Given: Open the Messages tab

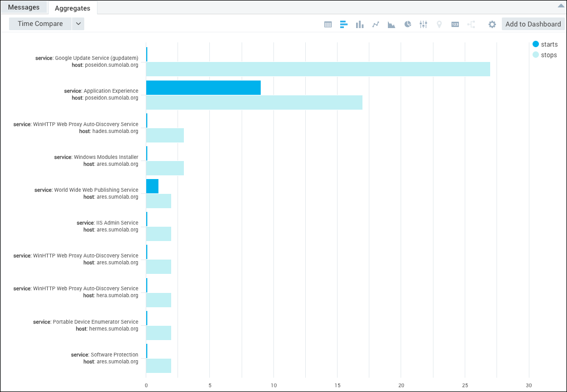Looking at the screenshot, I should 24,7.
